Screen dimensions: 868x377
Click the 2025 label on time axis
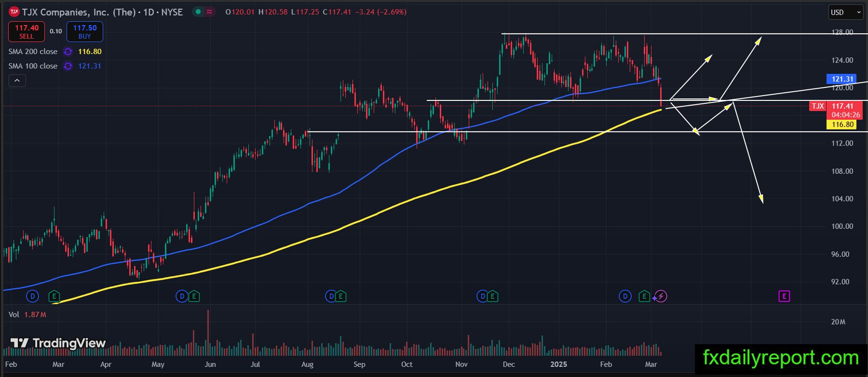tap(559, 364)
